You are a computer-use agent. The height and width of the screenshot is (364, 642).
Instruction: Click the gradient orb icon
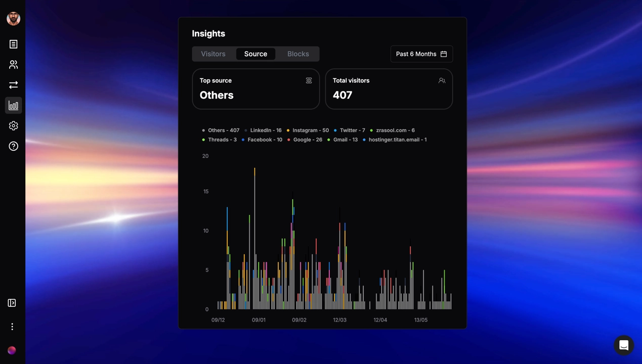click(x=12, y=350)
